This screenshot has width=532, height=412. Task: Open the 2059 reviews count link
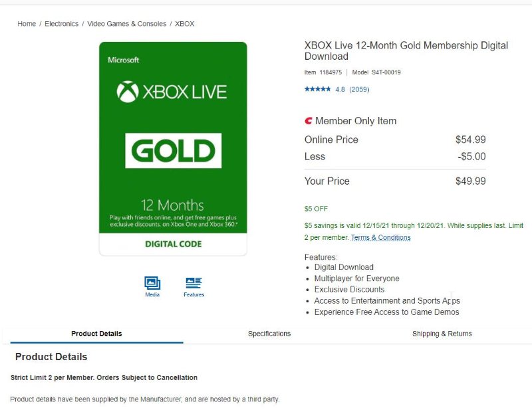(359, 89)
